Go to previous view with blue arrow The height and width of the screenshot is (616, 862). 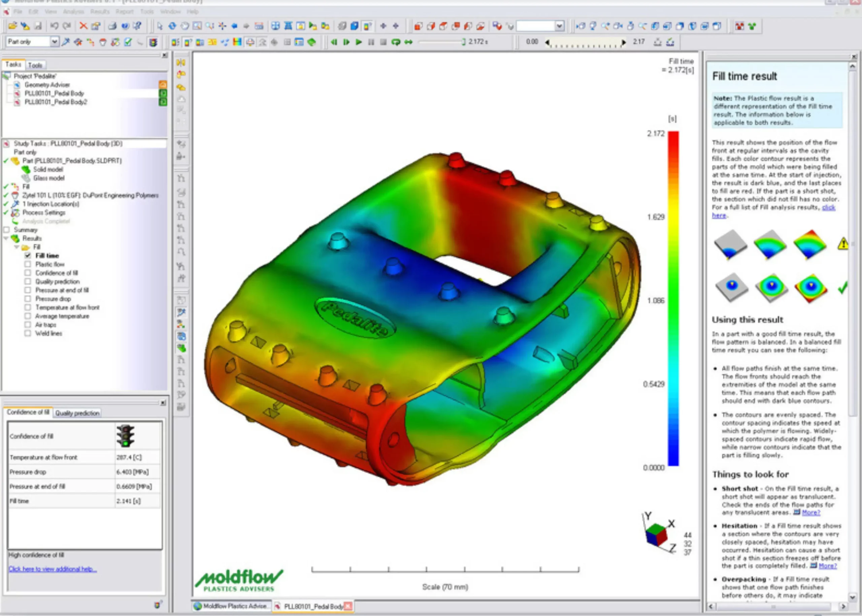pos(234,26)
